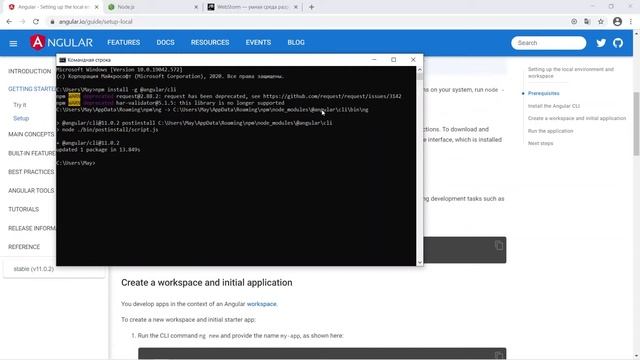The width and height of the screenshot is (640, 360).
Task: Open RESOURCES in Angular navigation
Action: point(210,42)
